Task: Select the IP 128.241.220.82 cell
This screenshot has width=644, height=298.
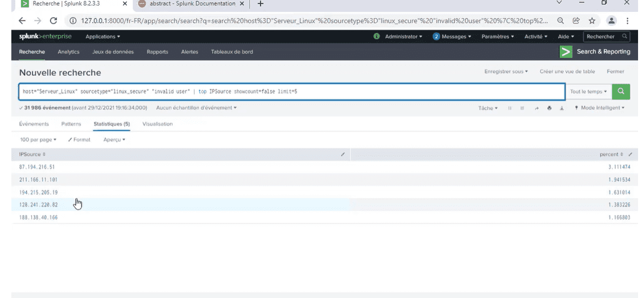Action: click(x=38, y=204)
